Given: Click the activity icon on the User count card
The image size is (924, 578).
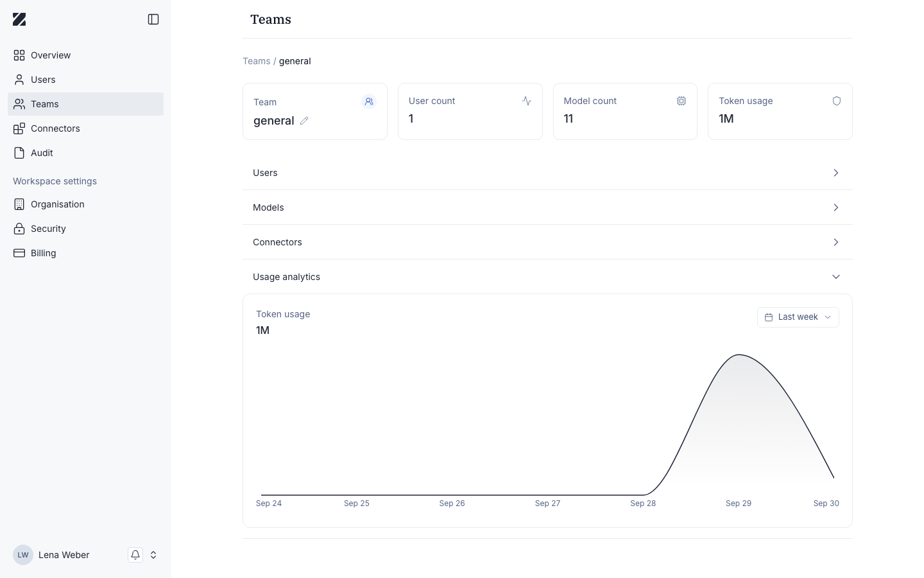Looking at the screenshot, I should pyautogui.click(x=527, y=101).
